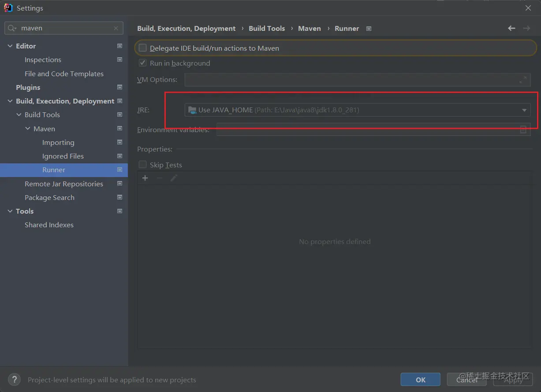
Task: Click project-level icon beside Editor
Action: [119, 46]
